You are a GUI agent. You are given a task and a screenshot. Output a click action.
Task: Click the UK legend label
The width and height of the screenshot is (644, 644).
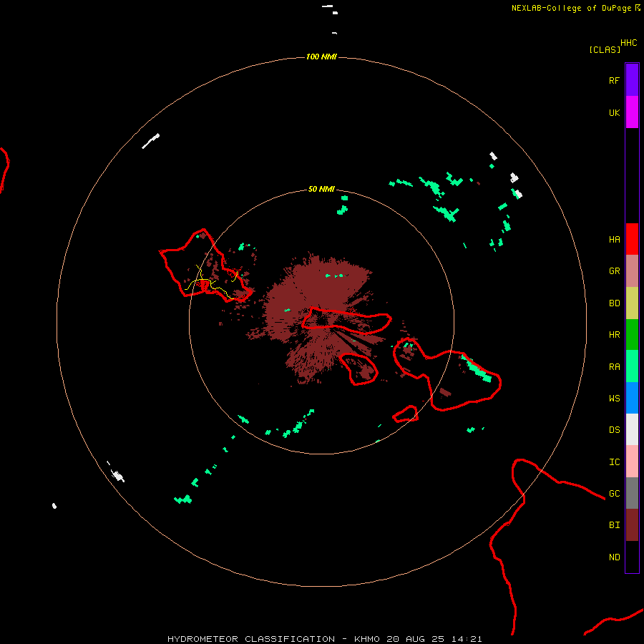(x=614, y=112)
